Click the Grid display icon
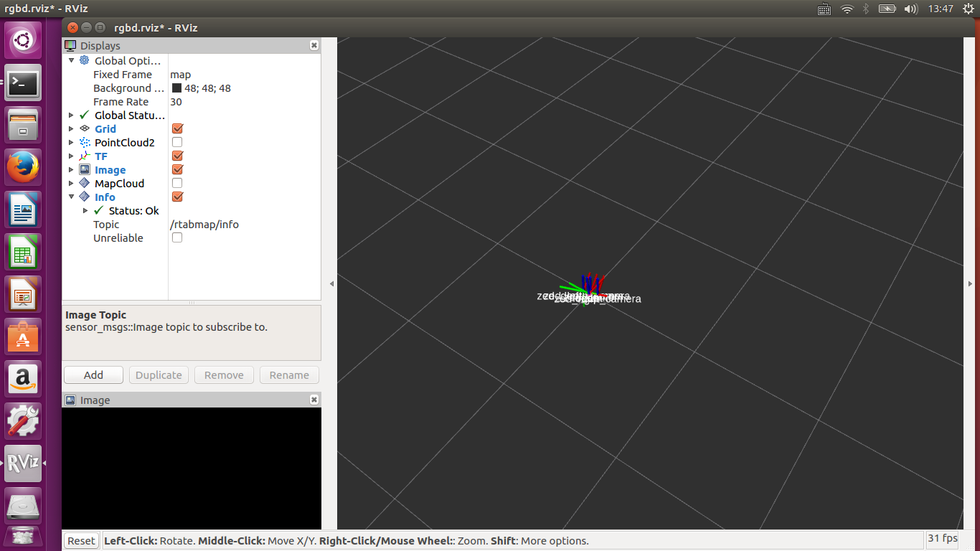The height and width of the screenshot is (551, 980). coord(85,129)
